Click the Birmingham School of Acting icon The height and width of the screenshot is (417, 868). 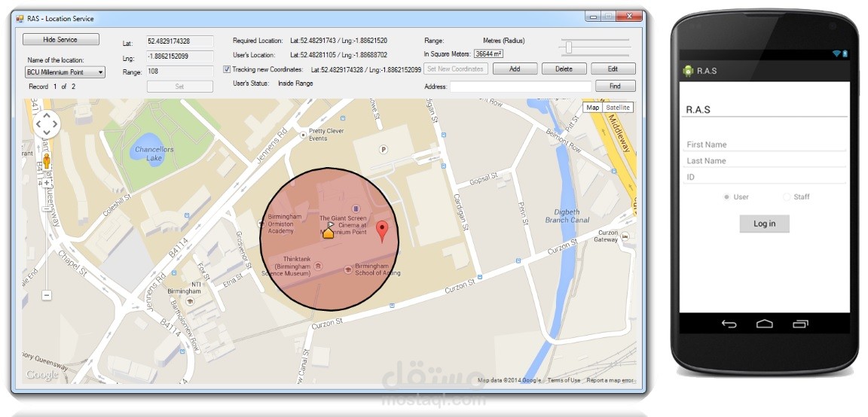tap(348, 269)
